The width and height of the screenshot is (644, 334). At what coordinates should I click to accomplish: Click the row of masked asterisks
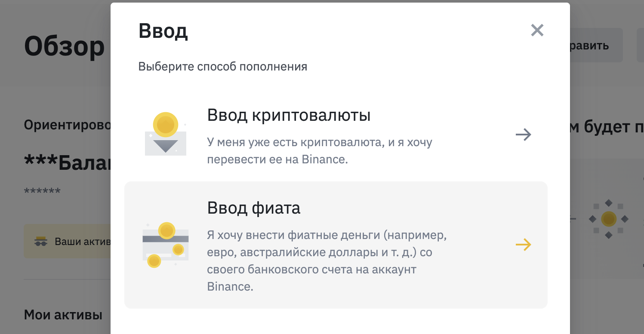click(42, 191)
